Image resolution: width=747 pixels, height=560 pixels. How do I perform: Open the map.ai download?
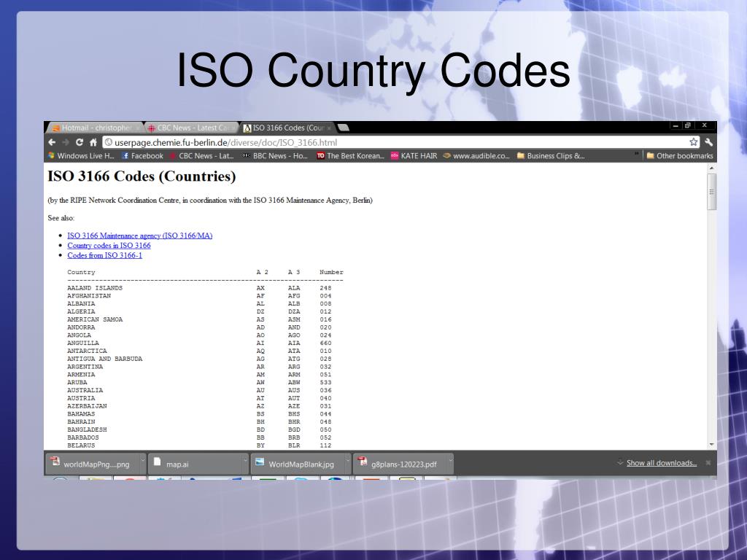[195, 464]
